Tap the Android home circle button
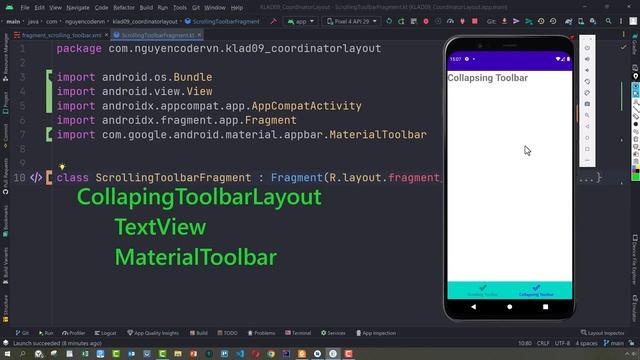This screenshot has height=360, width=640. [509, 307]
